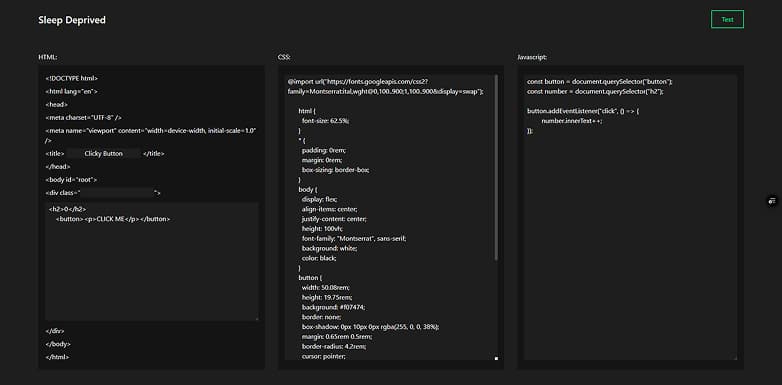Click the "number.innerText++;" Javascript line
Screen dimensions: 782x385
coord(572,121)
